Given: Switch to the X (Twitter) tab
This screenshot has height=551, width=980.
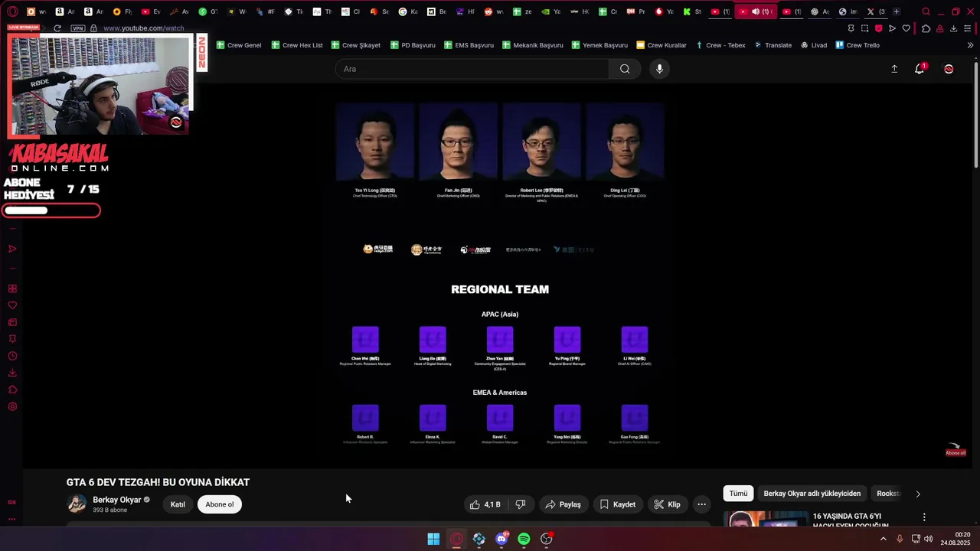Looking at the screenshot, I should [x=875, y=11].
